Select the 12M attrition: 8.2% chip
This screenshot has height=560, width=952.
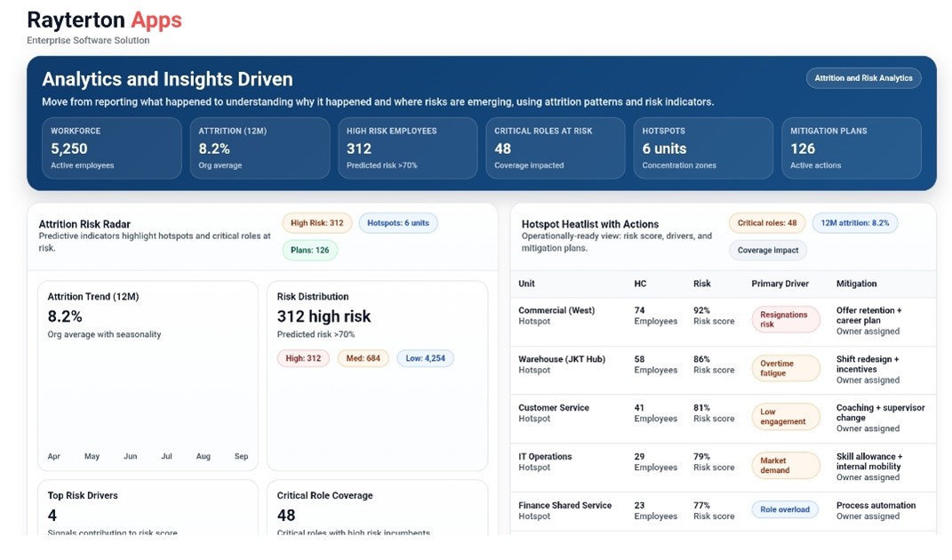coord(855,222)
